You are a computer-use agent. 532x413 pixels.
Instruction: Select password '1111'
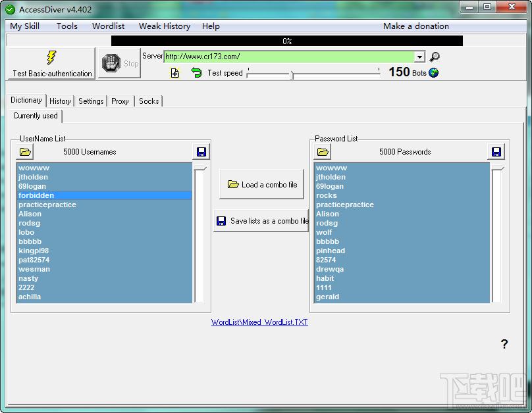pyautogui.click(x=402, y=287)
